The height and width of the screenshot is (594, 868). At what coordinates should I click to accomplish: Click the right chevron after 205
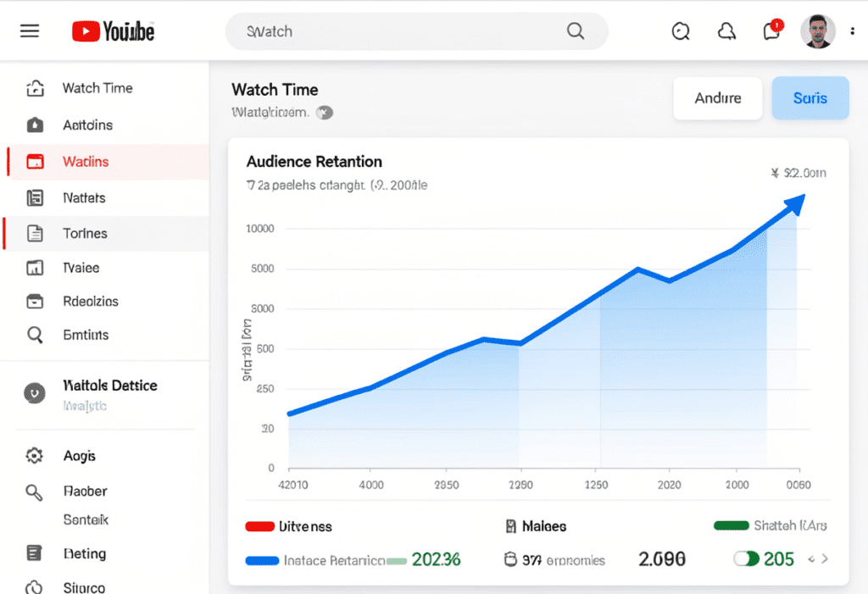(x=825, y=559)
